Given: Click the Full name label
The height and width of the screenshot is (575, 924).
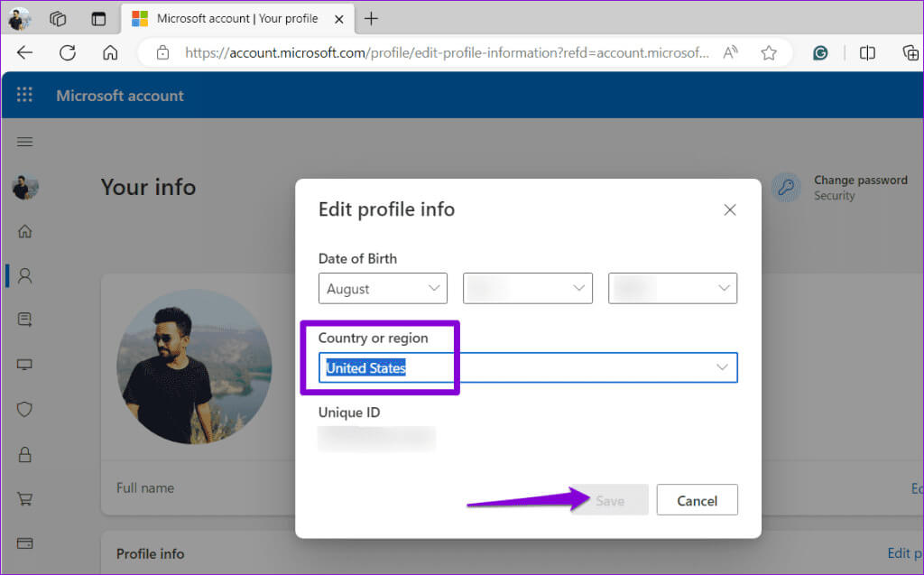Looking at the screenshot, I should pos(145,488).
